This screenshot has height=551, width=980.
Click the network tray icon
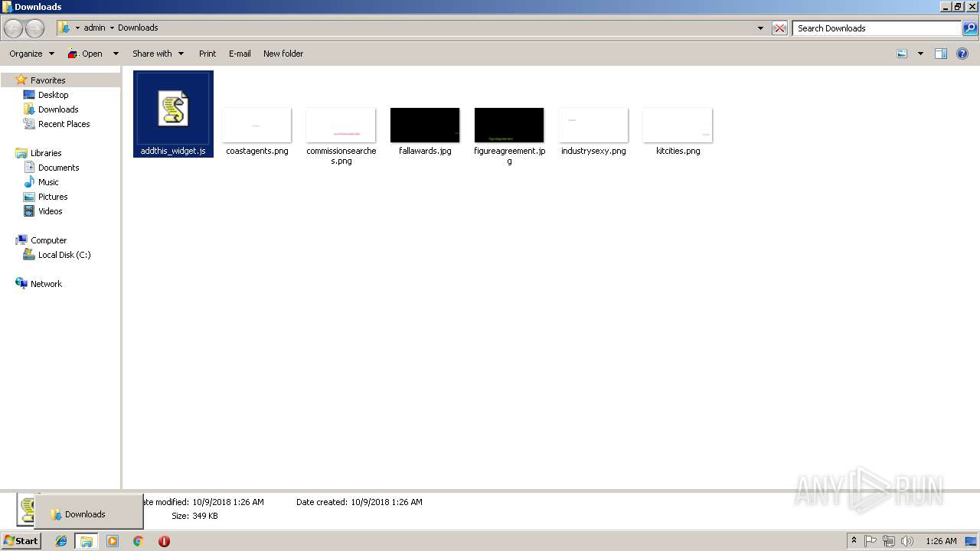point(889,541)
